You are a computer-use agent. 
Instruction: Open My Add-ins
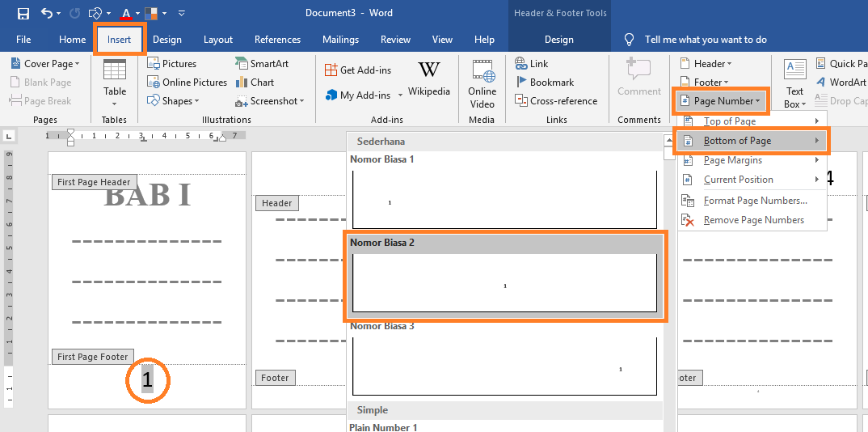(x=358, y=95)
